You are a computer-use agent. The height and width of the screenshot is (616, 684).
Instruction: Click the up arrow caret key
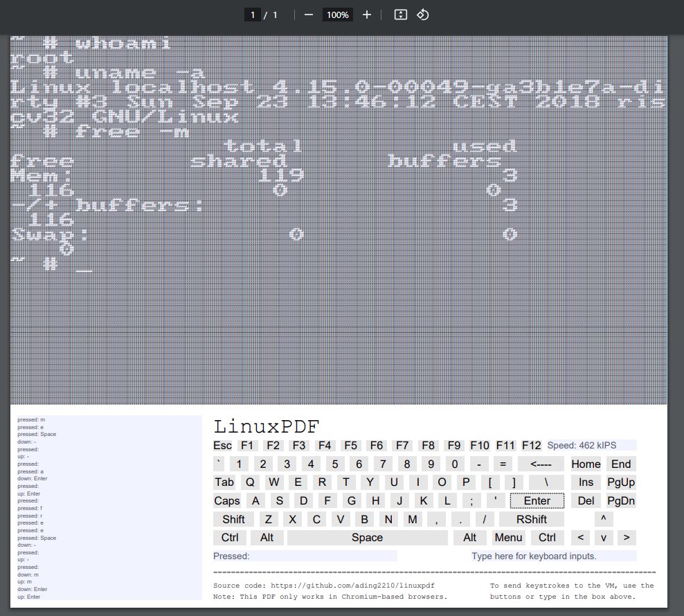(604, 519)
